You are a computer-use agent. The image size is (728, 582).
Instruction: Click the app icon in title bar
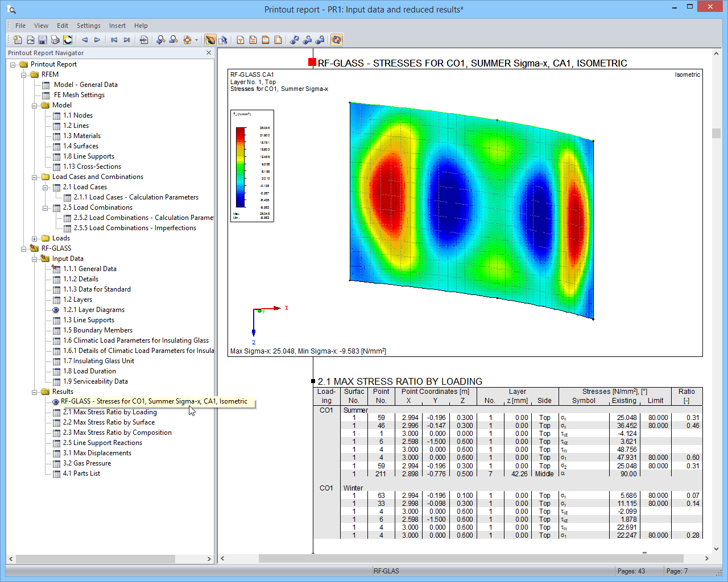click(x=12, y=9)
